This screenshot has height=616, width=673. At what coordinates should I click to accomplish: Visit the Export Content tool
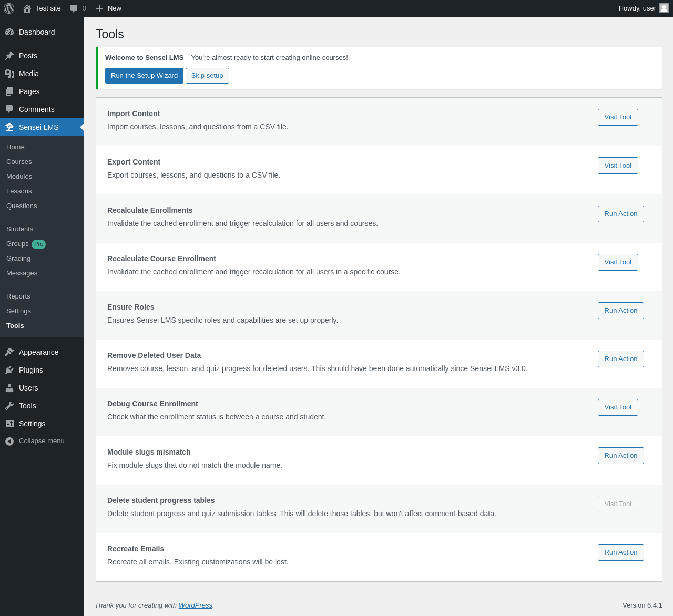[x=618, y=166]
